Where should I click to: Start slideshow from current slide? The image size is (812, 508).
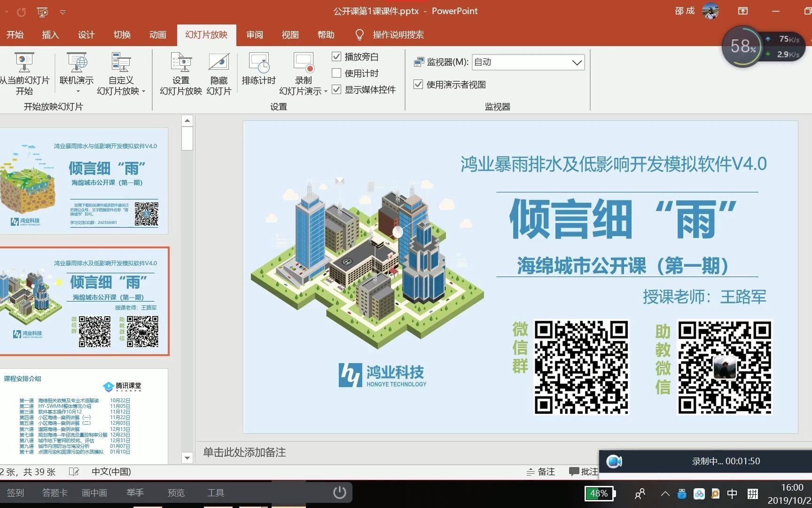[24, 74]
